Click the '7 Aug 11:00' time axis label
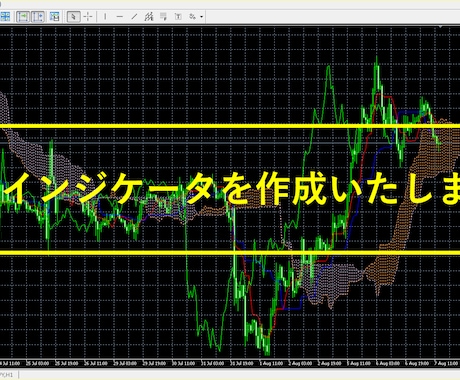Image resolution: width=460 pixels, height=380 pixels. pos(447,363)
